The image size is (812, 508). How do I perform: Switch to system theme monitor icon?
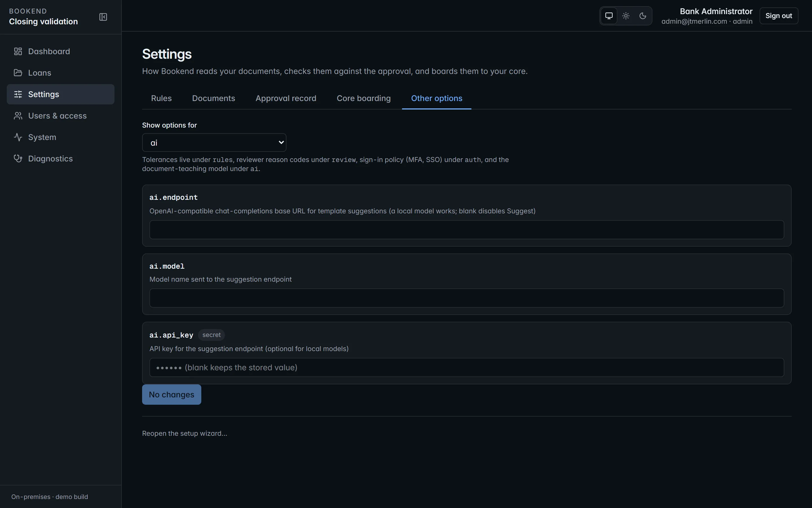click(x=609, y=16)
